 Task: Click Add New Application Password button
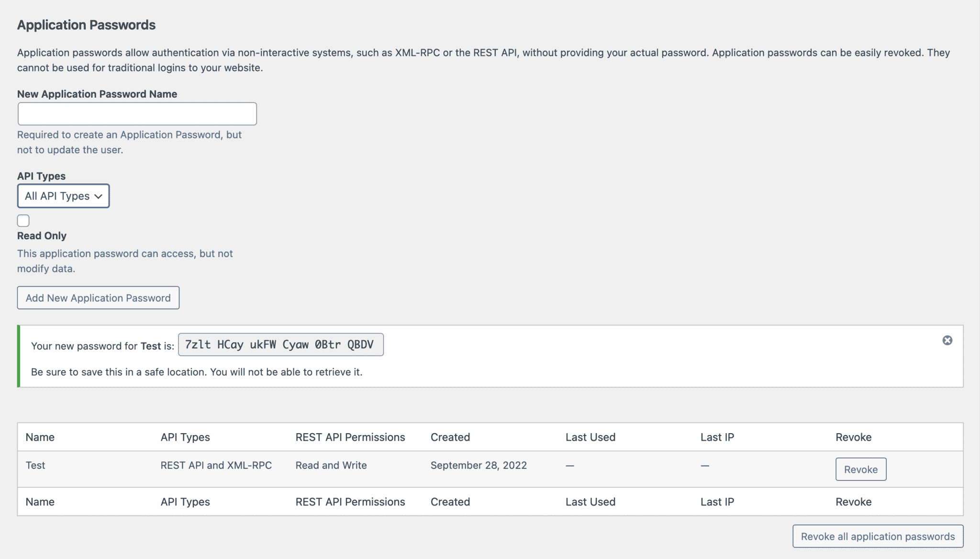tap(98, 298)
